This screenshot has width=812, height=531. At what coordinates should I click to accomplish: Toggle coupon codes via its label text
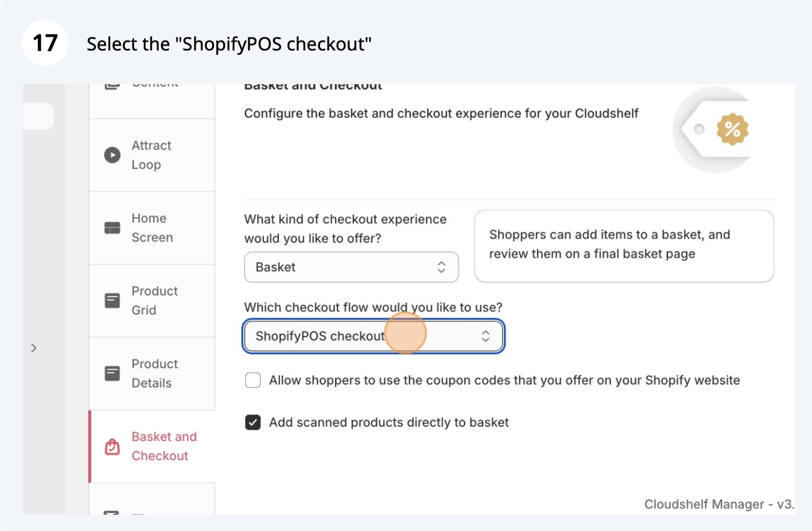point(504,380)
